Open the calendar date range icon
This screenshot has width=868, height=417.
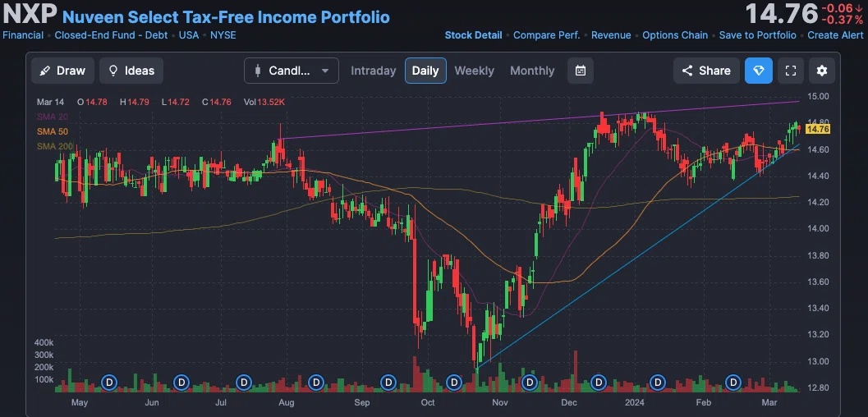[580, 71]
